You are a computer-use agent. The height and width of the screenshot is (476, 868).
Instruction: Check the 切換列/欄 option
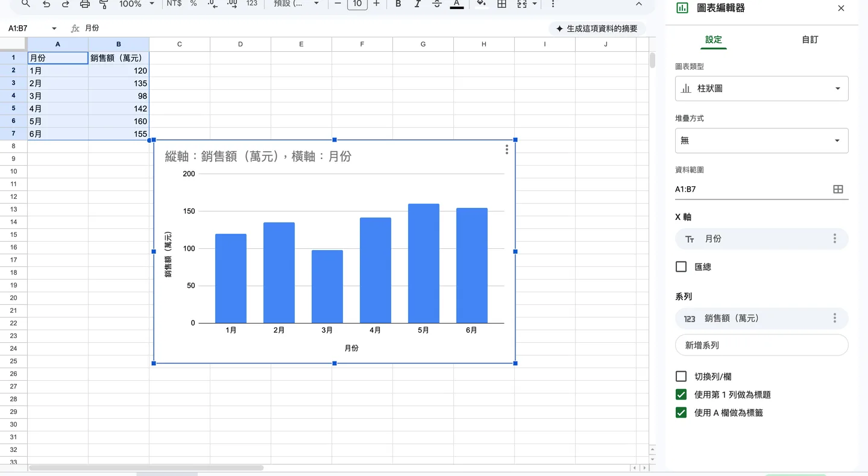681,377
